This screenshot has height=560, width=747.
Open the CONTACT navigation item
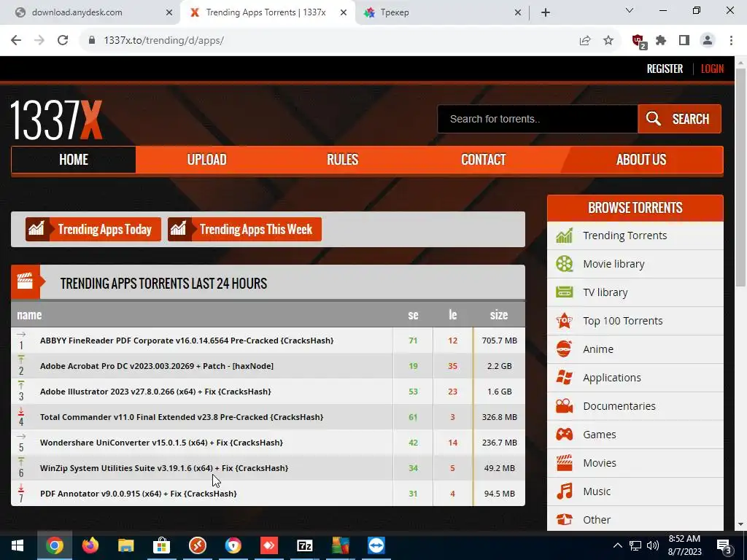point(483,160)
